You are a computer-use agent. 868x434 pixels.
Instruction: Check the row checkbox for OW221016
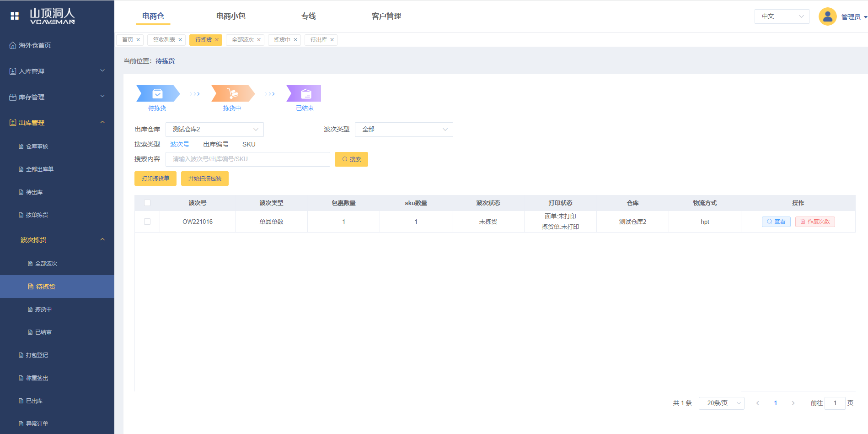(x=147, y=222)
